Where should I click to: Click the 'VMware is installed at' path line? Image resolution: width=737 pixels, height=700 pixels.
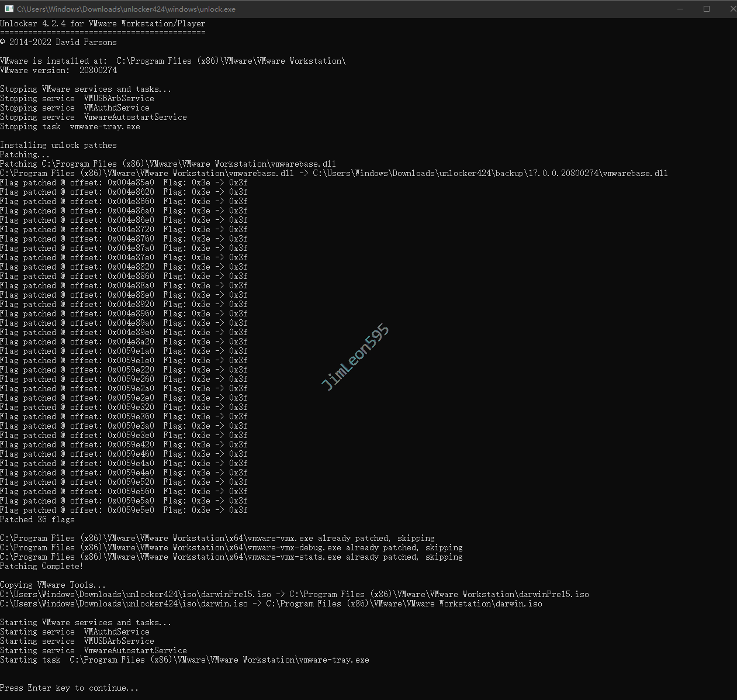click(x=173, y=61)
